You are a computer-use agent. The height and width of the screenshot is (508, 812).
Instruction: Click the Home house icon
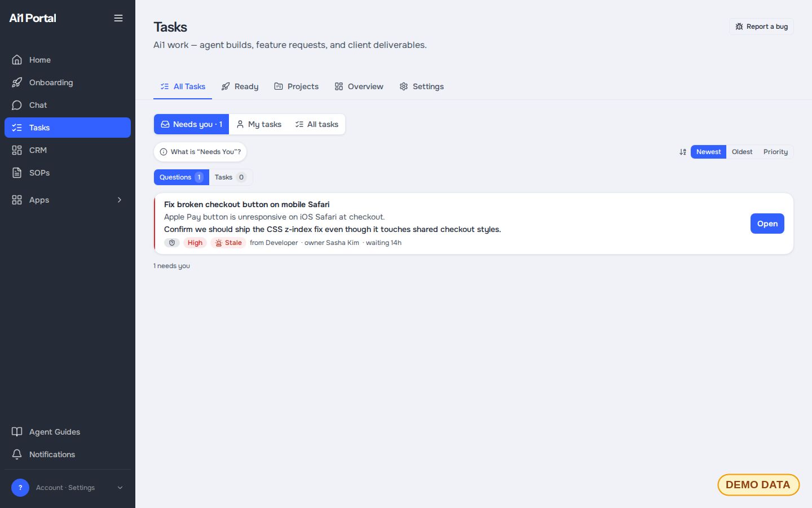17,60
